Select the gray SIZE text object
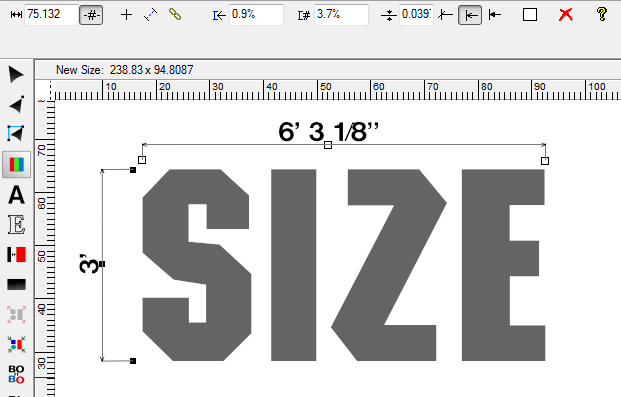This screenshot has height=397, width=621. [x=344, y=265]
